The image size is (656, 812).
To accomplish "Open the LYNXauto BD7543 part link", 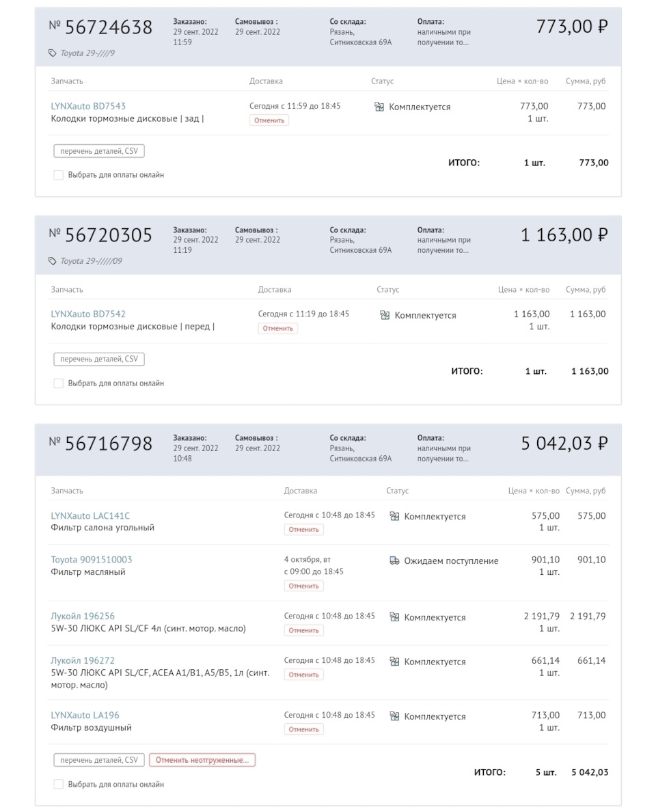I will 88,106.
